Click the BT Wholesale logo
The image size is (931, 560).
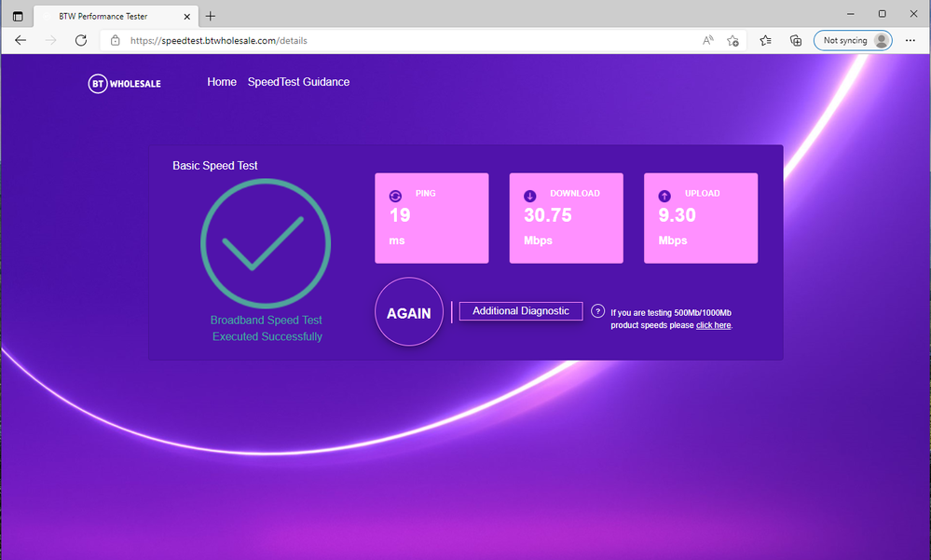(124, 84)
